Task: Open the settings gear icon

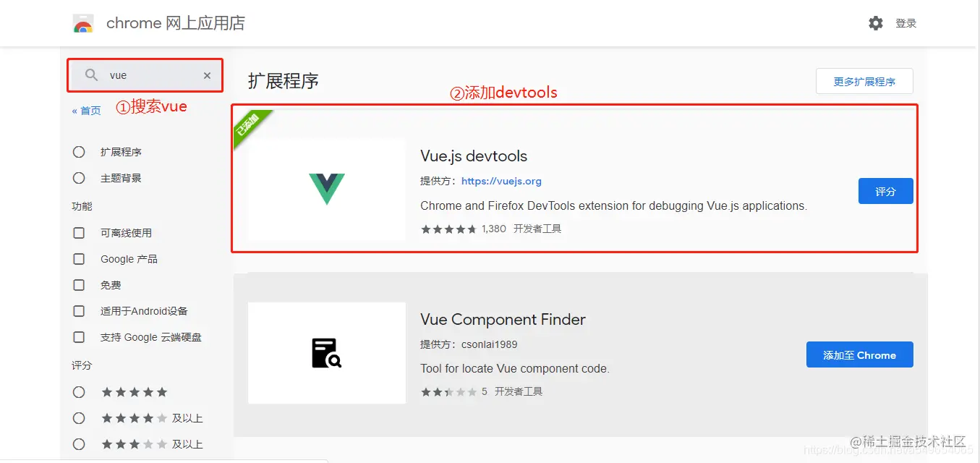Action: [876, 23]
